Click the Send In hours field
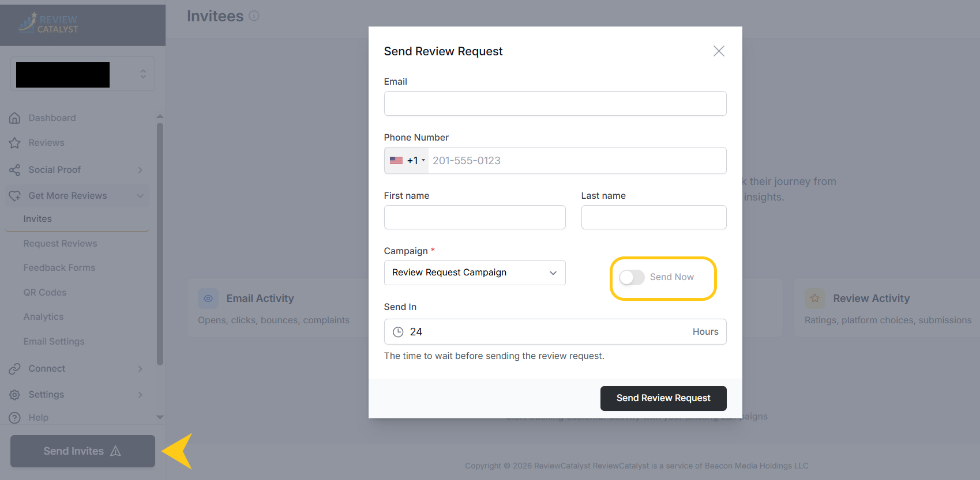Screen dimensions: 980x480 pos(548,332)
